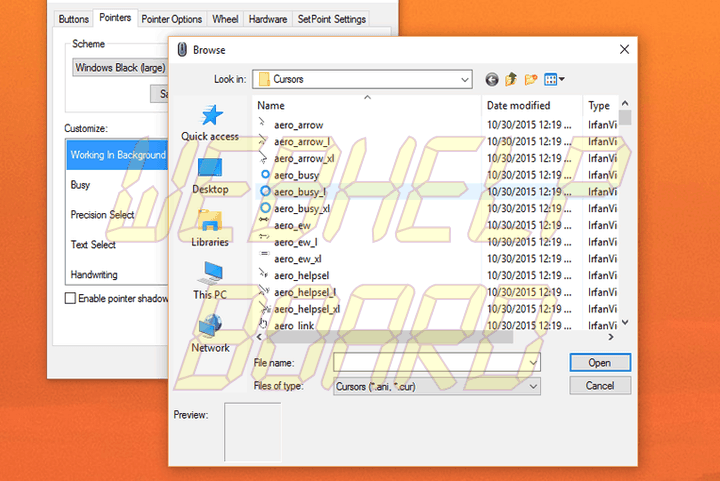Close the Browse dialog
This screenshot has height=481, width=720.
[x=624, y=50]
